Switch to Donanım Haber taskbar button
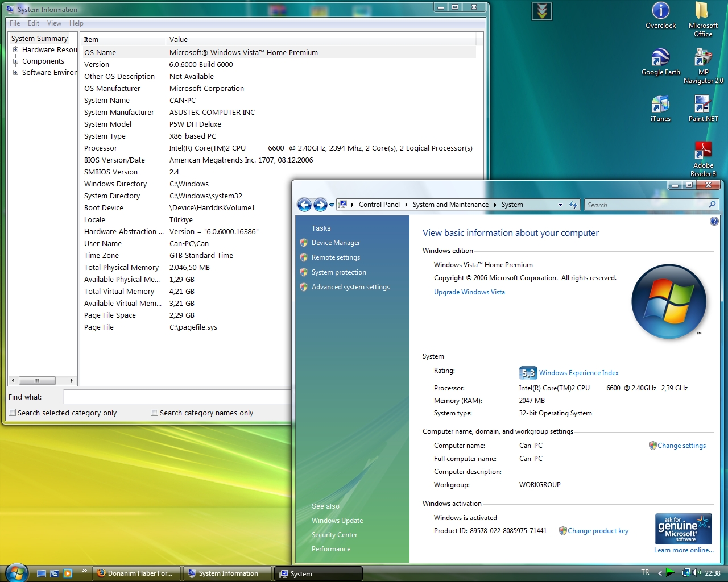Viewport: 728px width, 582px height. pyautogui.click(x=136, y=573)
